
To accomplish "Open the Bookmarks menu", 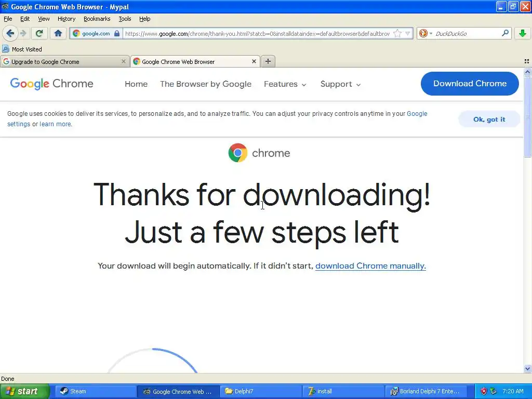I will point(97,19).
